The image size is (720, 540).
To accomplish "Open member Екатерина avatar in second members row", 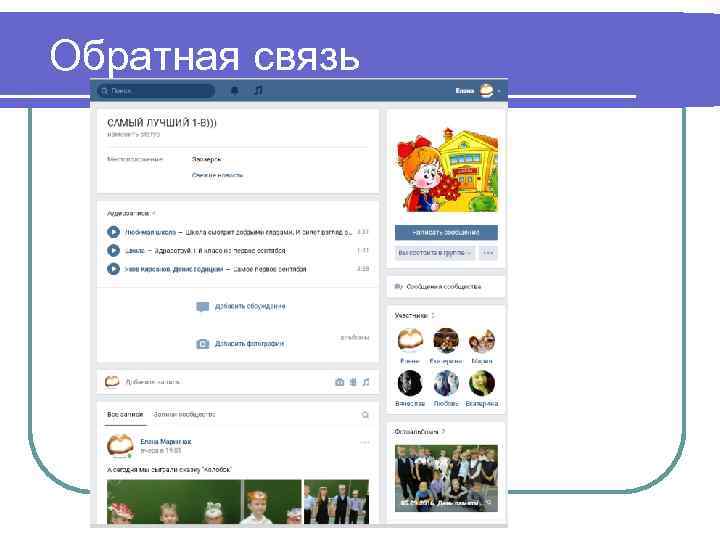I will coord(482,383).
